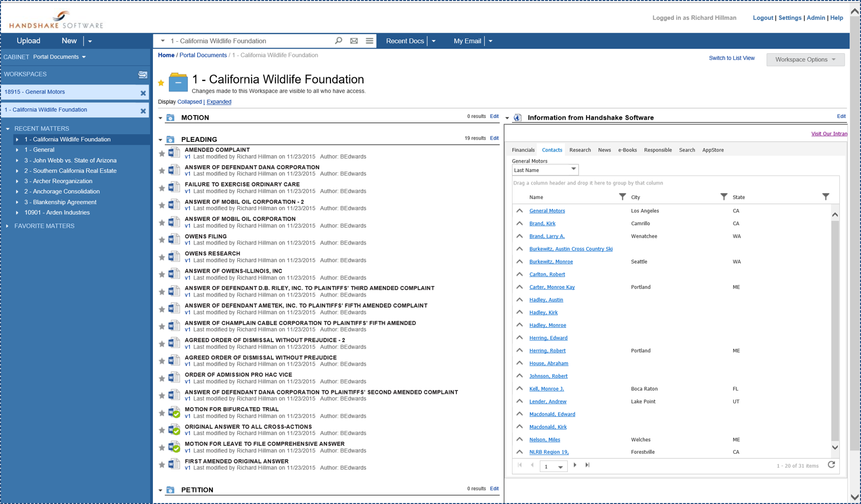Image resolution: width=861 pixels, height=504 pixels.
Task: Toggle the favorite star next to the workspace title
Action: [161, 83]
